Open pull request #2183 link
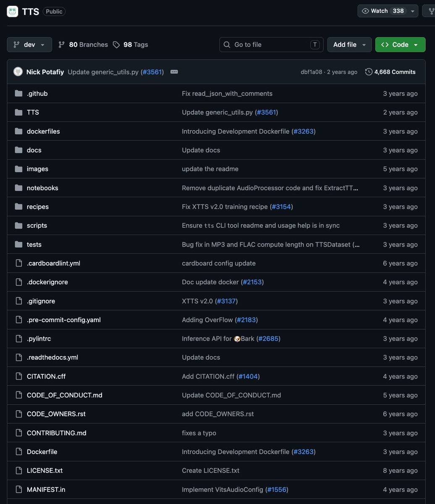The image size is (435, 504). coord(246,320)
